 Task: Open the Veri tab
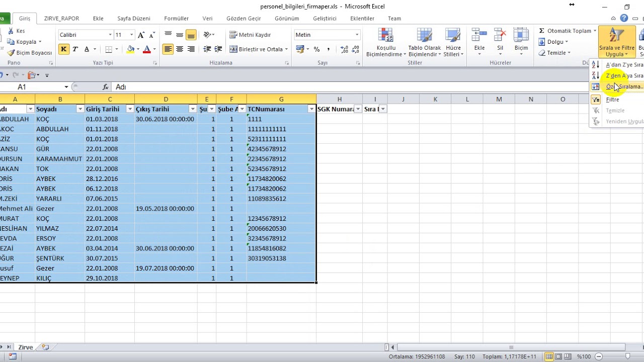click(x=207, y=19)
